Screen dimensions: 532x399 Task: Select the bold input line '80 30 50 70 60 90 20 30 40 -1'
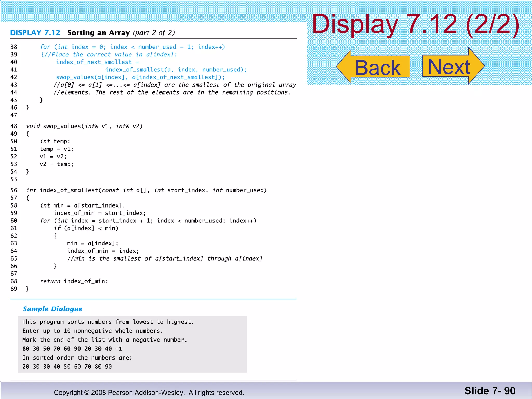tap(72, 349)
